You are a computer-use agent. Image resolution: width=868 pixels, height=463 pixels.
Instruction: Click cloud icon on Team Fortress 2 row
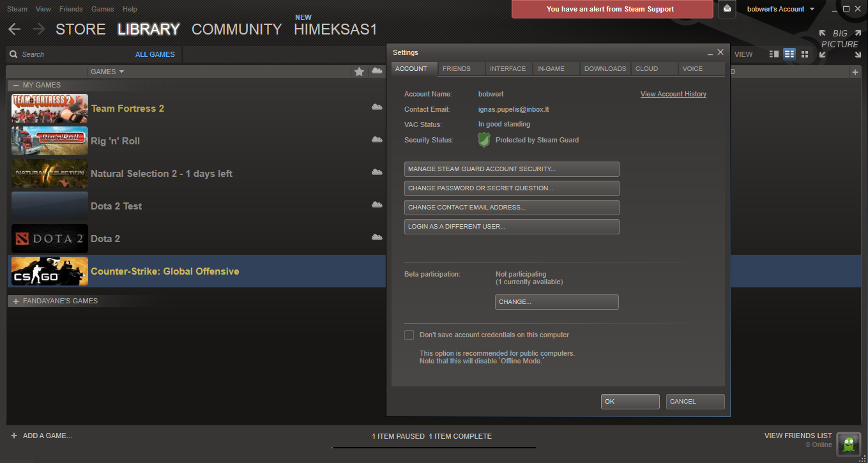(x=377, y=107)
